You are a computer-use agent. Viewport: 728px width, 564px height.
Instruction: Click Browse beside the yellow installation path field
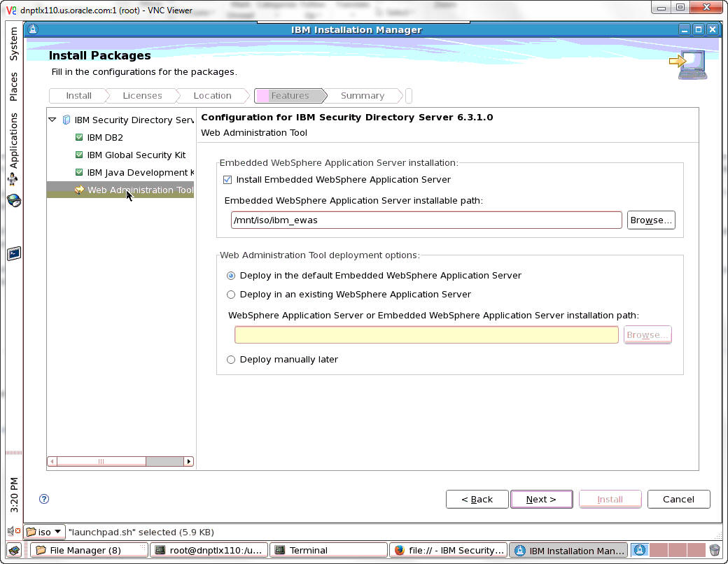(647, 334)
